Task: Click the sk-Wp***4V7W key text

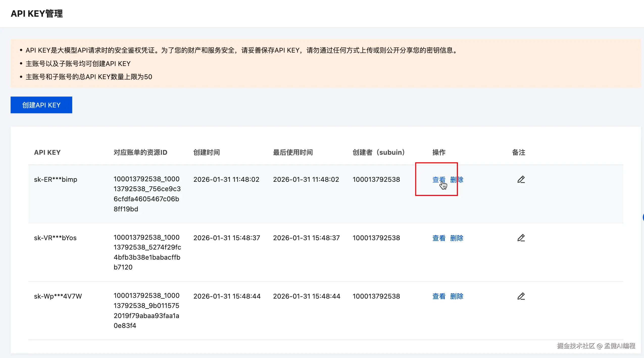Action: click(58, 296)
